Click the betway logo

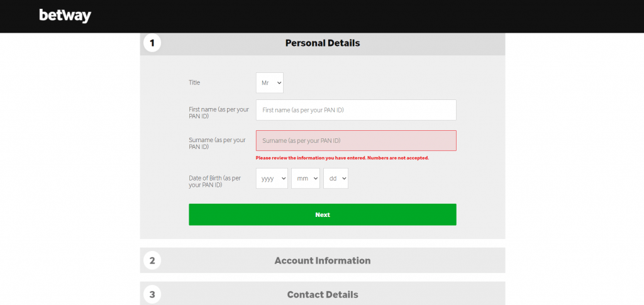[65, 16]
